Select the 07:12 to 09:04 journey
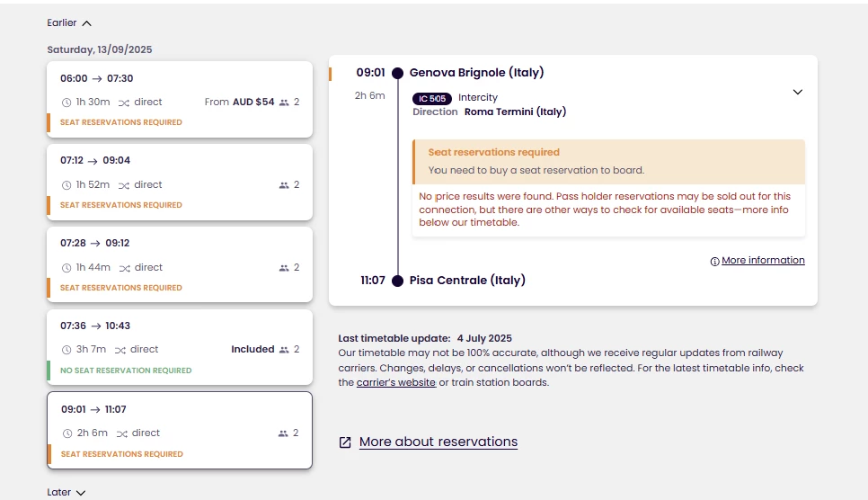The height and width of the screenshot is (500, 868). click(x=180, y=182)
